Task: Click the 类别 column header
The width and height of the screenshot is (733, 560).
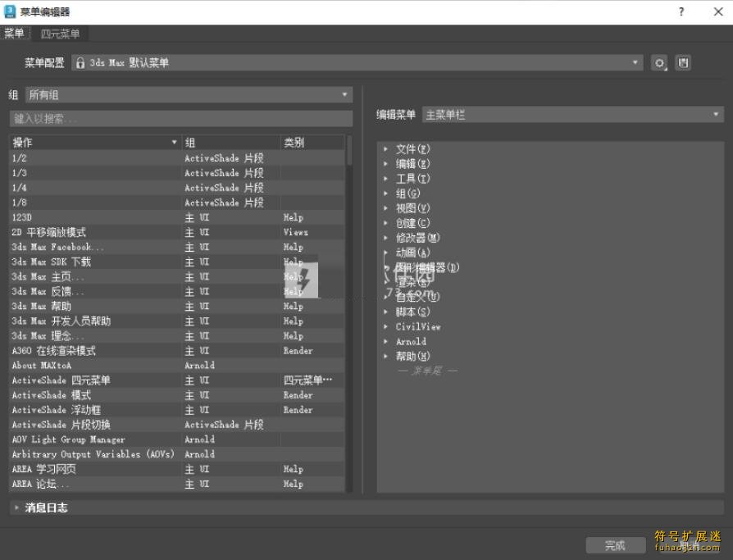Action: pyautogui.click(x=312, y=142)
